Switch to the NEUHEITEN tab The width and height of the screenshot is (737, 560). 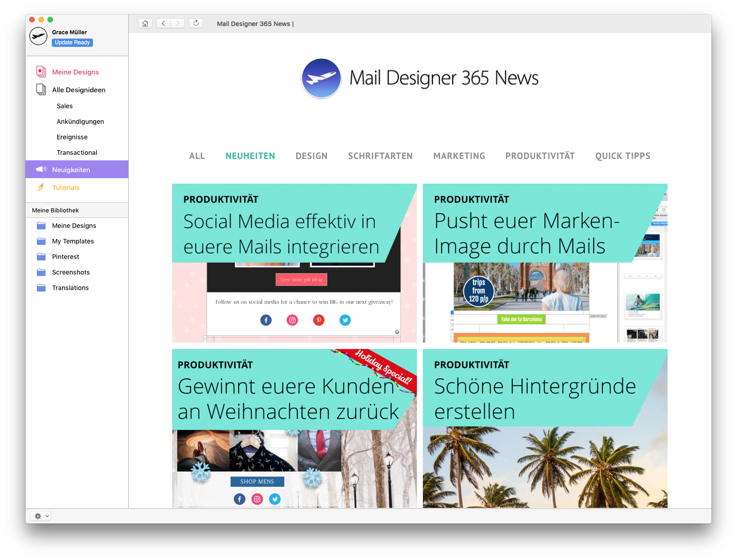pos(250,156)
